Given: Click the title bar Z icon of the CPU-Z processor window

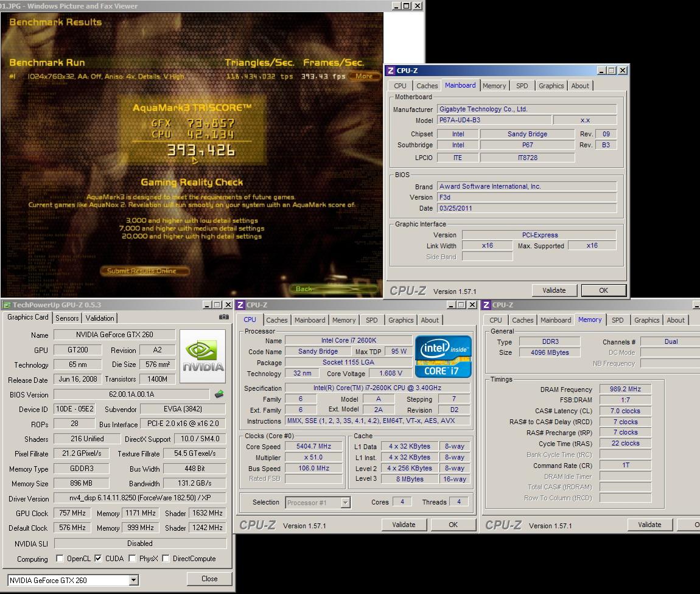Looking at the screenshot, I should click(240, 305).
